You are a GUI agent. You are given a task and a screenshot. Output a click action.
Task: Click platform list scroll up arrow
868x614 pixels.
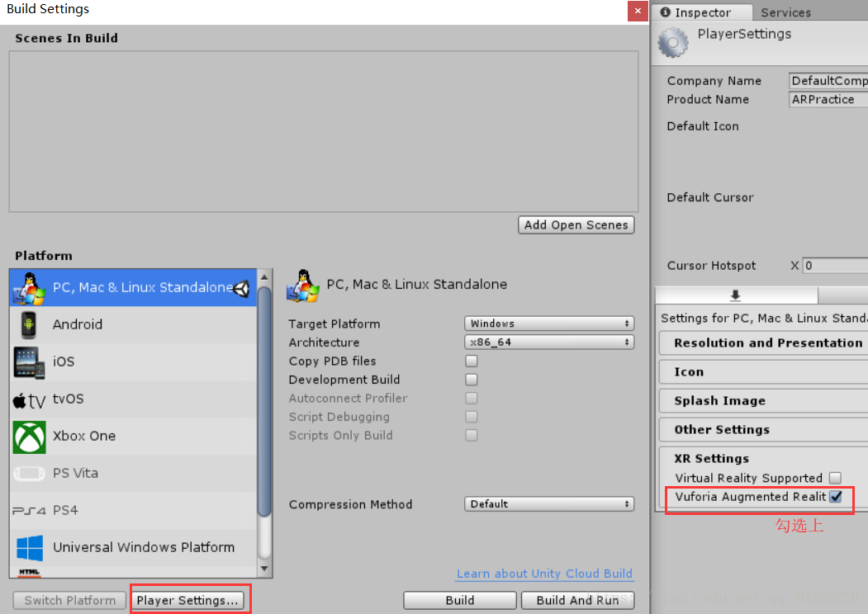click(264, 276)
